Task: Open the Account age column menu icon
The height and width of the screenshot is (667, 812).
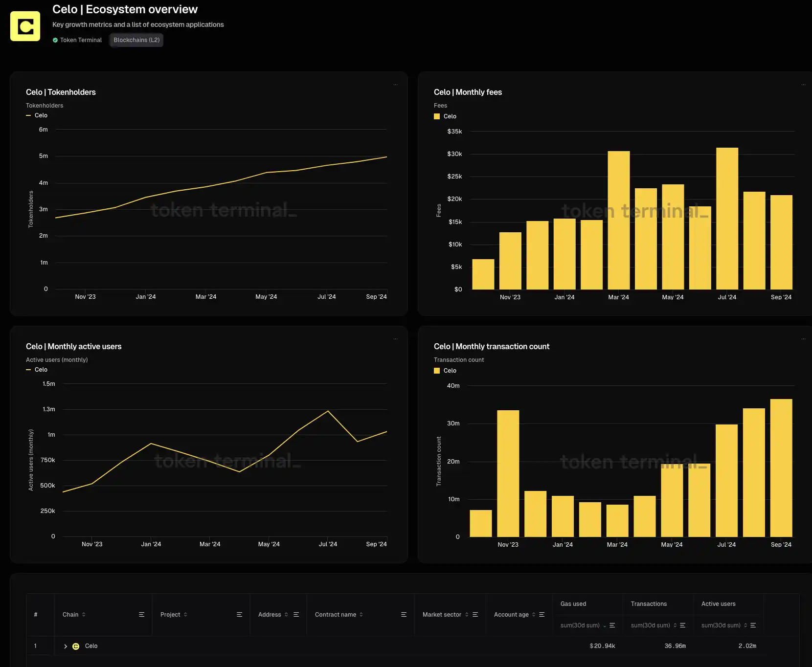Action: (541, 615)
